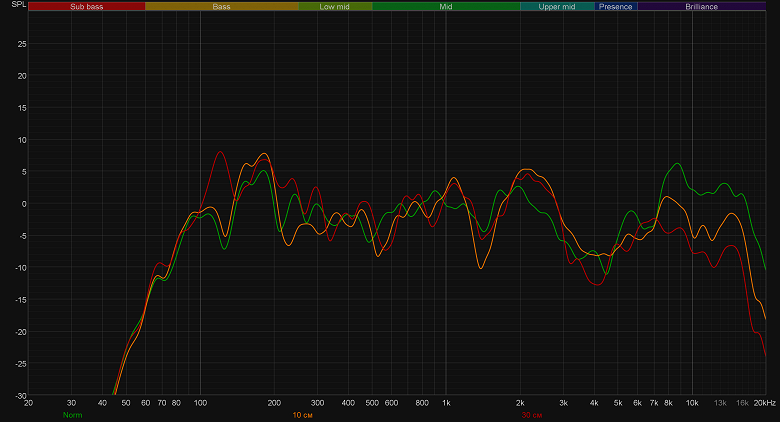
Task: Click the 10 value on SPL axis
Action: pos(22,140)
